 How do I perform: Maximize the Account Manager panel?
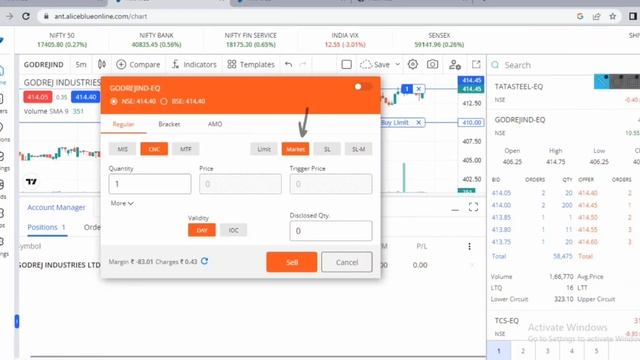point(473,207)
